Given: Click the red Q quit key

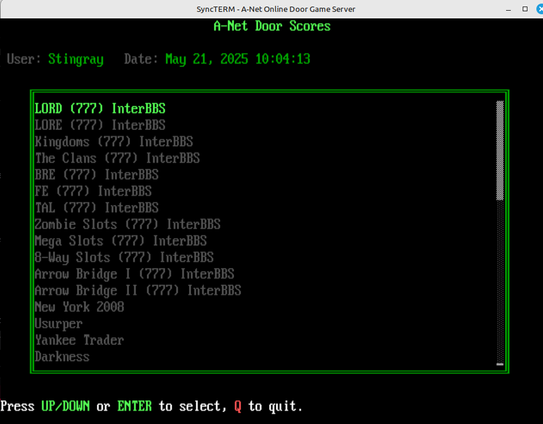Looking at the screenshot, I should click(x=238, y=406).
